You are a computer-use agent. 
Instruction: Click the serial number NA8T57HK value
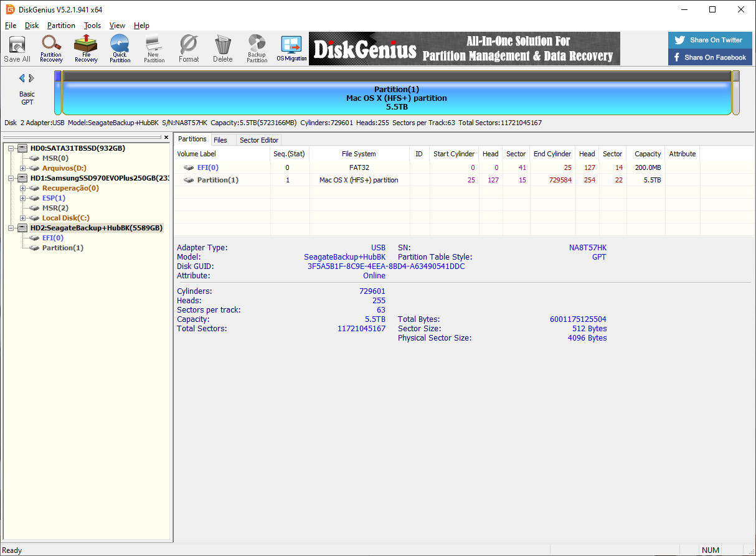click(588, 248)
